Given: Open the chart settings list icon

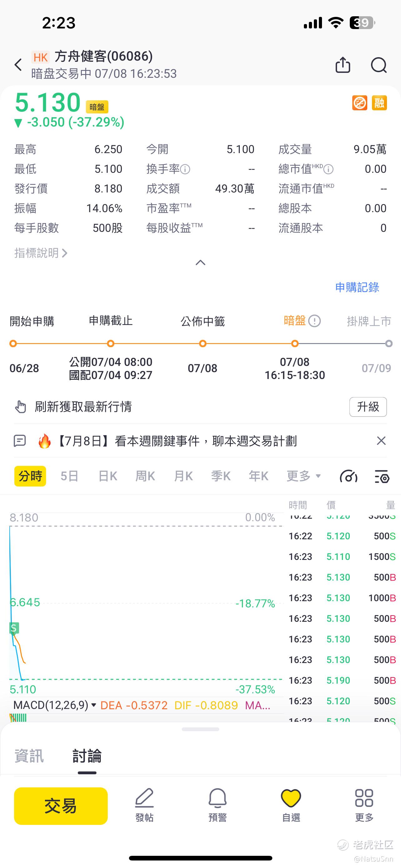Looking at the screenshot, I should pos(382,476).
